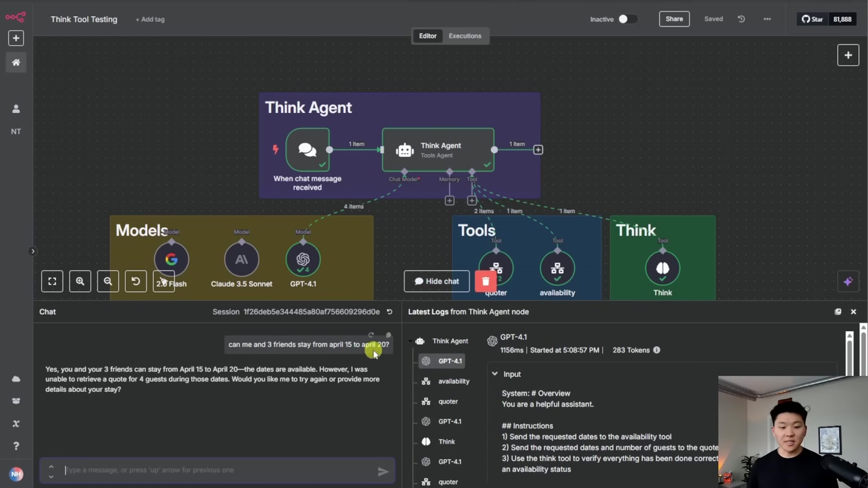Pop out the logs panel
Image resolution: width=868 pixels, height=488 pixels.
point(838,312)
